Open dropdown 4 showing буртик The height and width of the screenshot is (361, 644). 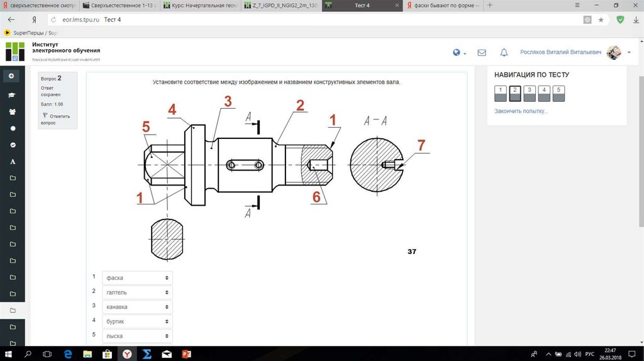137,321
